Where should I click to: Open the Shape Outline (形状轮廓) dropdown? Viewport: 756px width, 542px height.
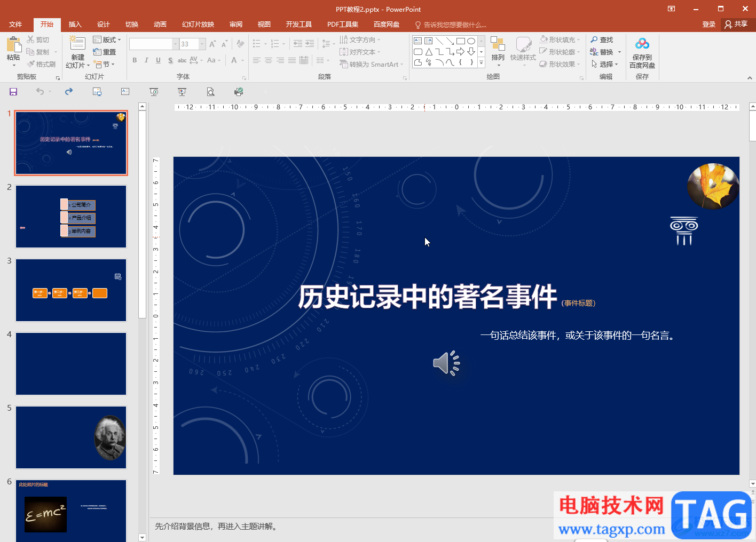[x=560, y=52]
